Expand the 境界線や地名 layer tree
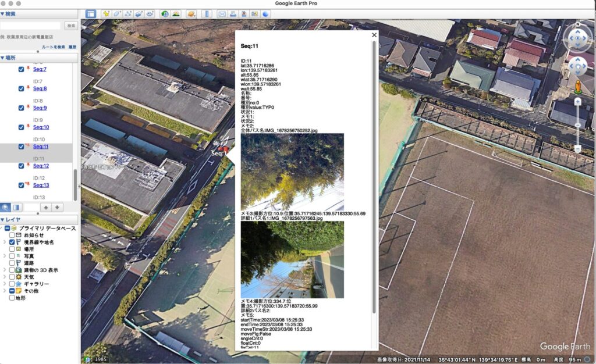Viewport: 596px width, 364px height. 5,242
